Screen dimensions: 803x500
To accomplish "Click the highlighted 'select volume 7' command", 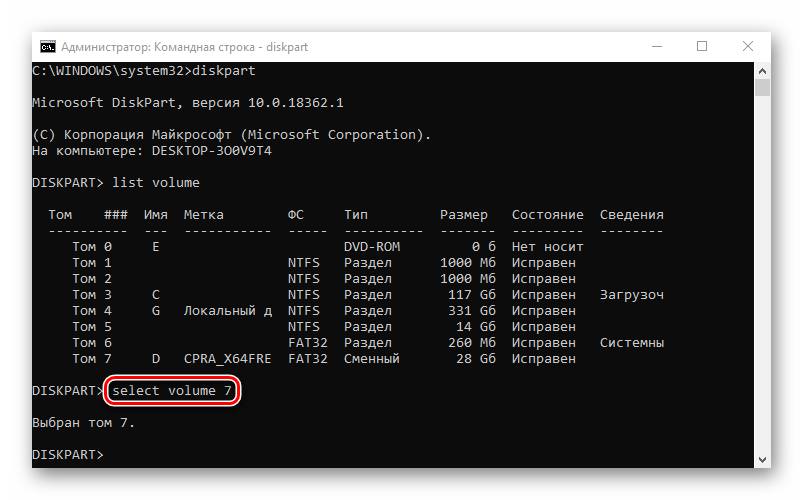I will [x=172, y=390].
